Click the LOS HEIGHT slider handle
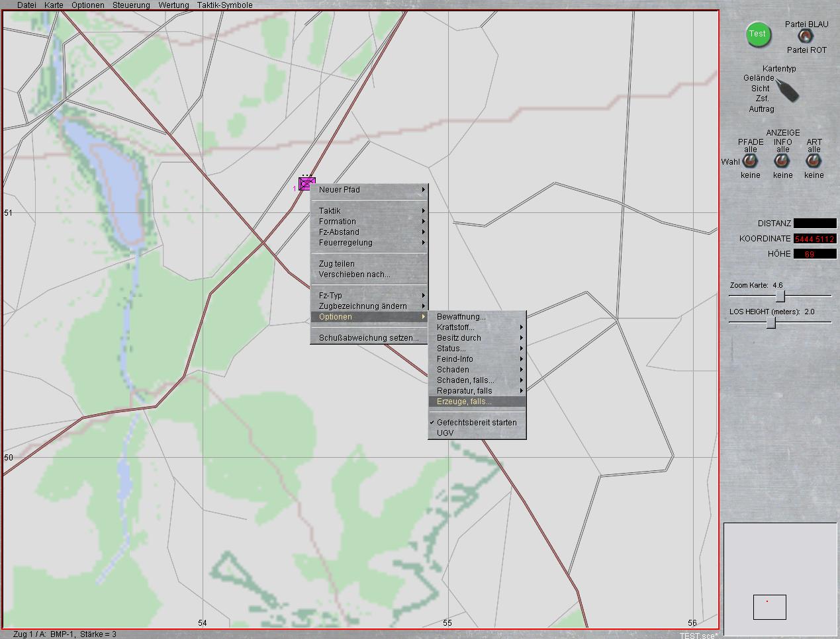Screen dimensions: 840x639 point(770,322)
